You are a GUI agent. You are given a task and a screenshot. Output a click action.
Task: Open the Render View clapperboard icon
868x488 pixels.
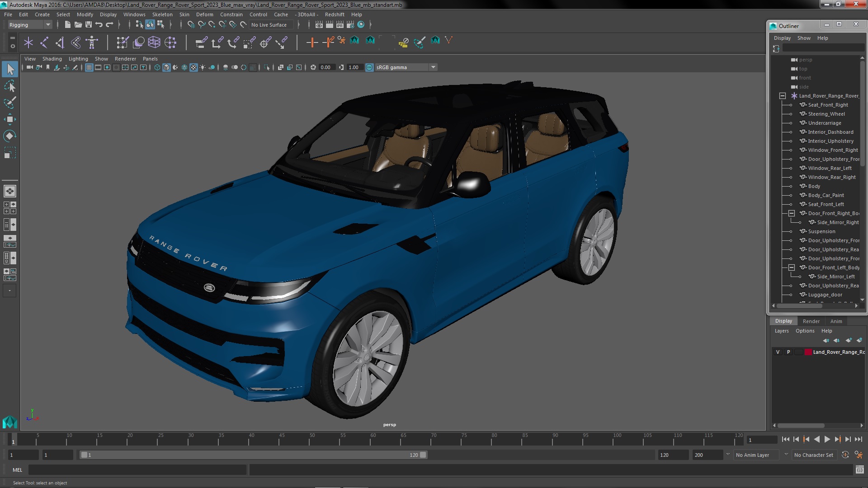pyautogui.click(x=319, y=24)
